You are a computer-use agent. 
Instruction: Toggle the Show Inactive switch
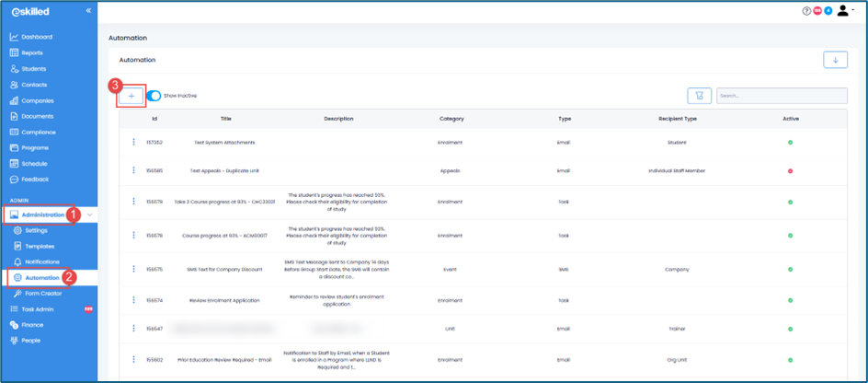[x=154, y=96]
